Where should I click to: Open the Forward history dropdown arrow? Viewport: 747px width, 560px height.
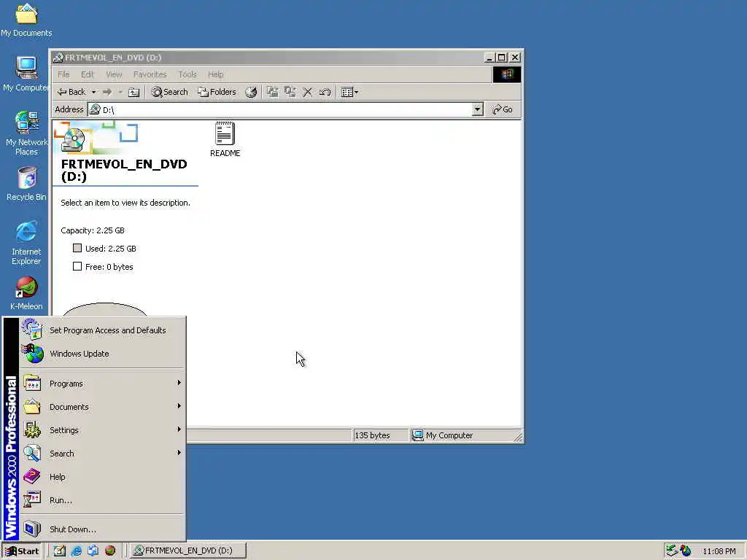tap(120, 92)
